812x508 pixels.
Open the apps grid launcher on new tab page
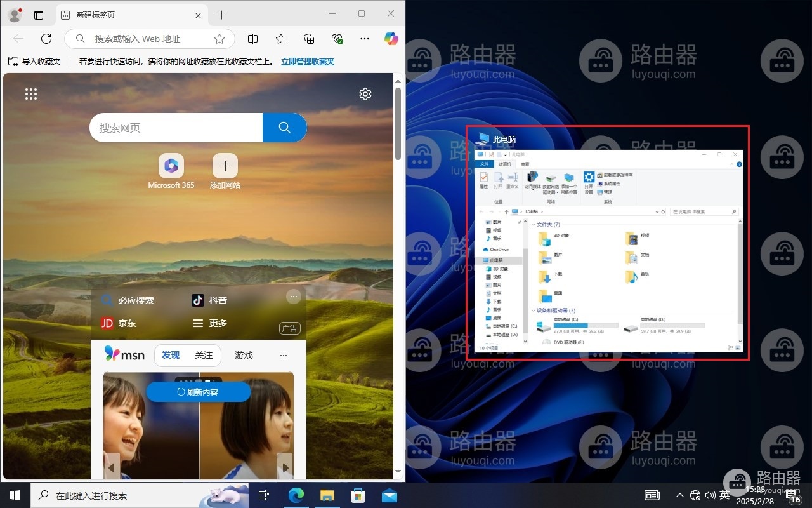[x=31, y=94]
